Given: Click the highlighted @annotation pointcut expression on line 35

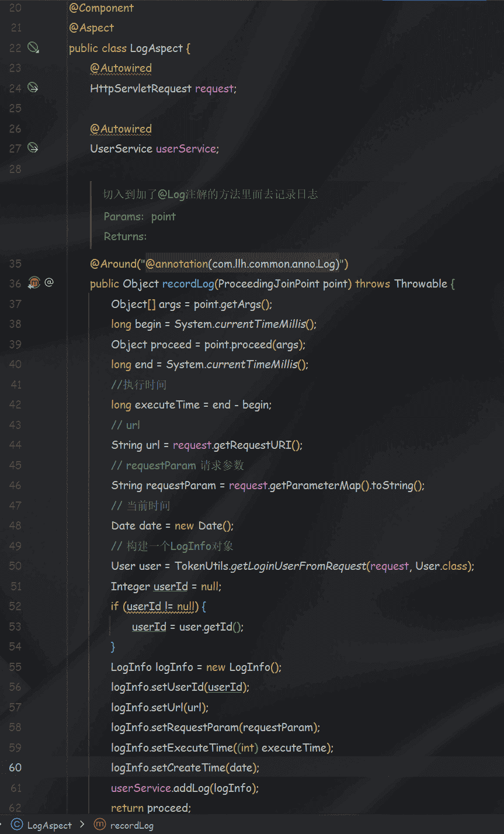Looking at the screenshot, I should 242,264.
